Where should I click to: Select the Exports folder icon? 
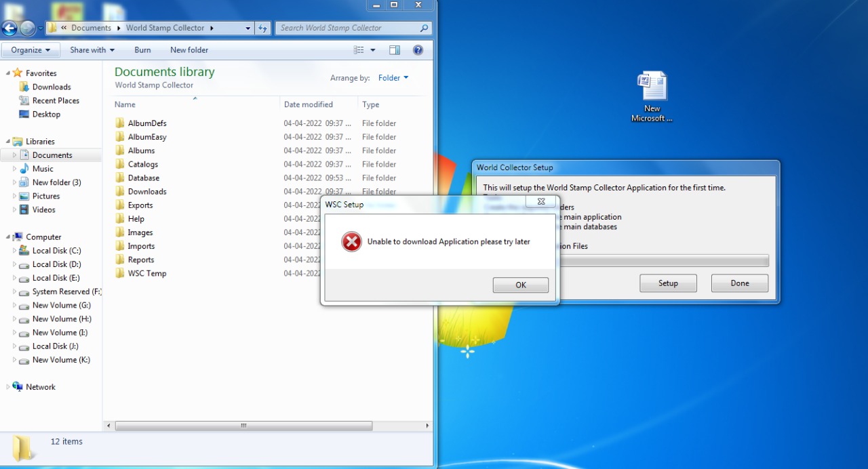click(120, 205)
